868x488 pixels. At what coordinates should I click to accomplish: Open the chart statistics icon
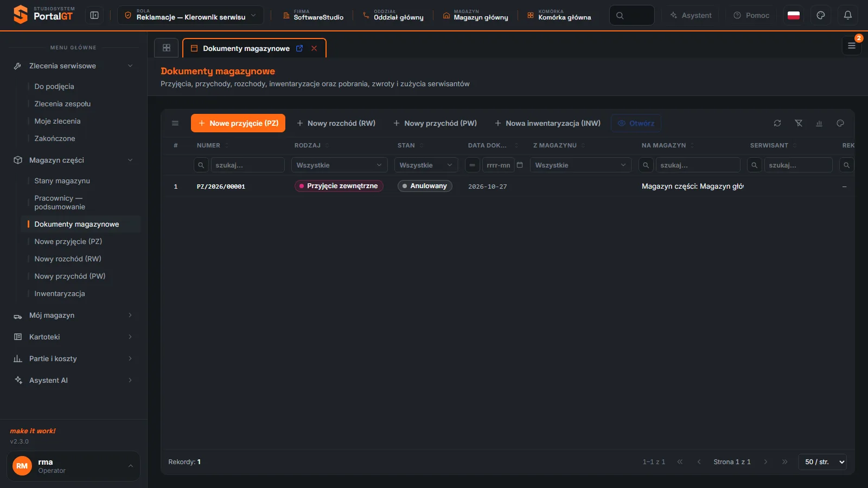tap(819, 123)
